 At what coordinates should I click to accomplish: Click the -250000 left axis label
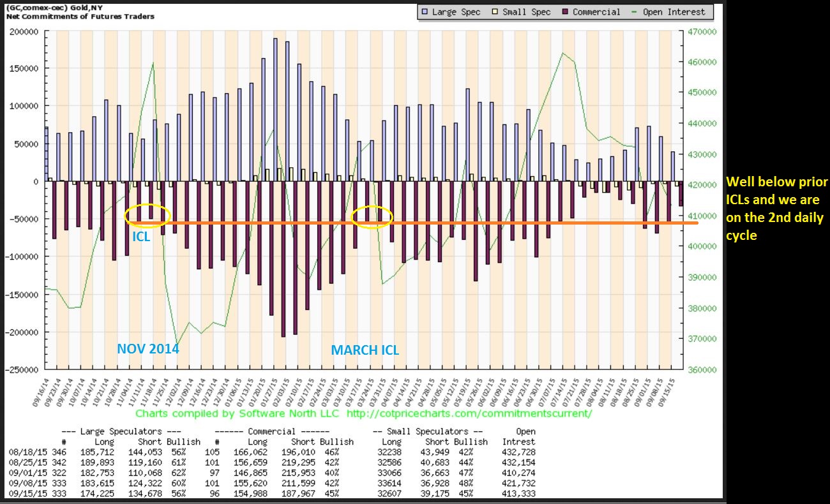click(22, 369)
